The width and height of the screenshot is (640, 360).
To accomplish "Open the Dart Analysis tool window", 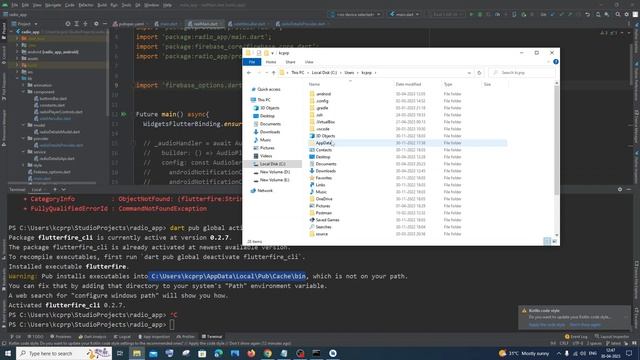I will 92,337.
